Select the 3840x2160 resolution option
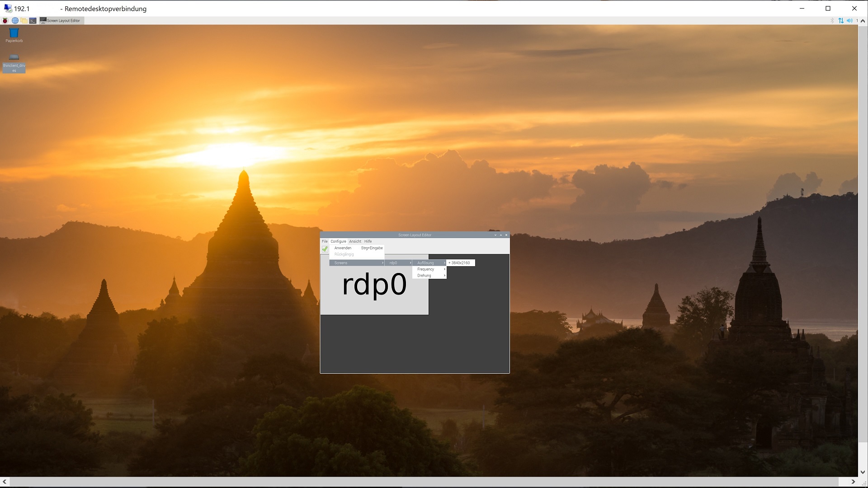This screenshot has width=868, height=488. [460, 263]
